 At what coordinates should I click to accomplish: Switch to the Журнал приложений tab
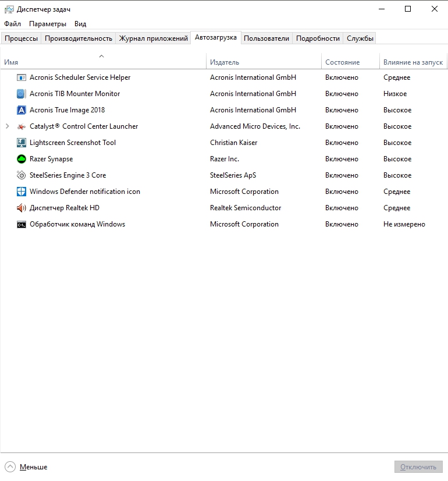coord(153,38)
